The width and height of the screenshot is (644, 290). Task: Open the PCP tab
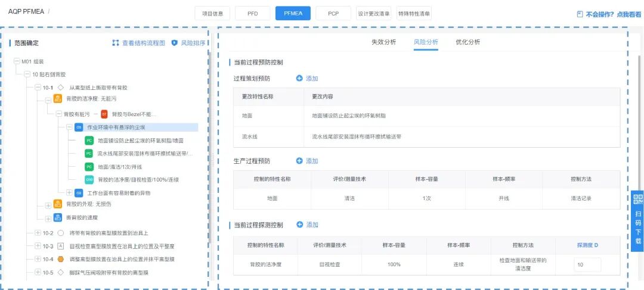(x=333, y=14)
